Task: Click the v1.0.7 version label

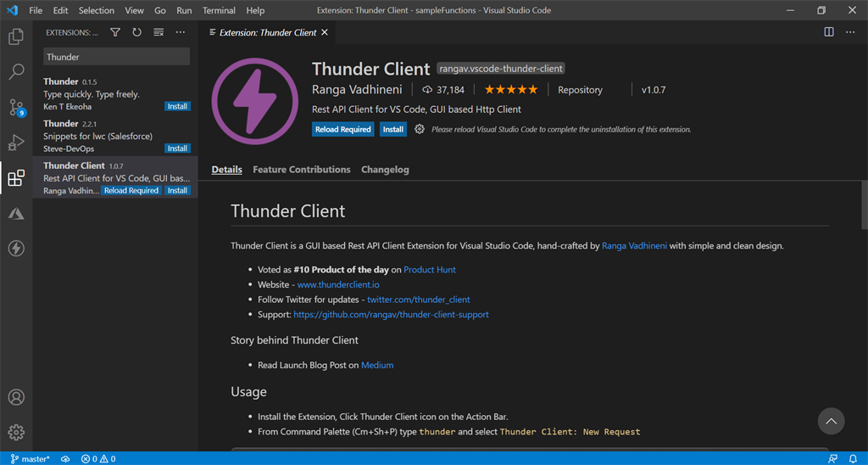Action: click(x=654, y=90)
